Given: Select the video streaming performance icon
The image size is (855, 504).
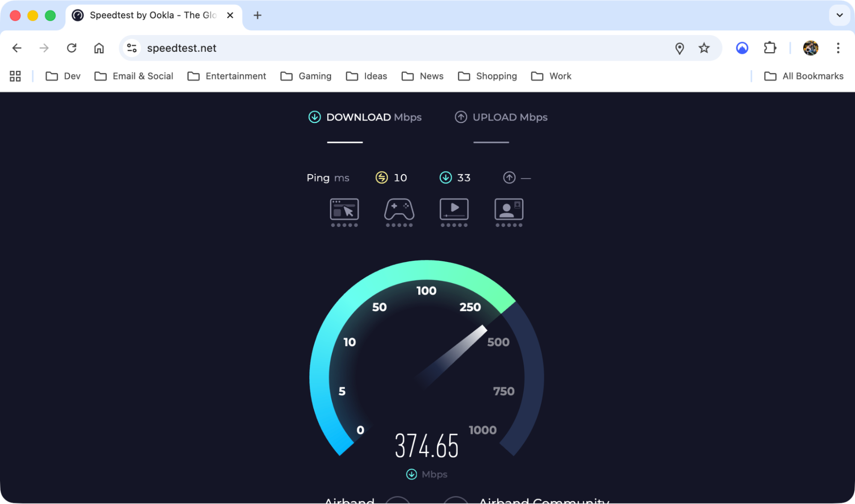Looking at the screenshot, I should pos(453,209).
